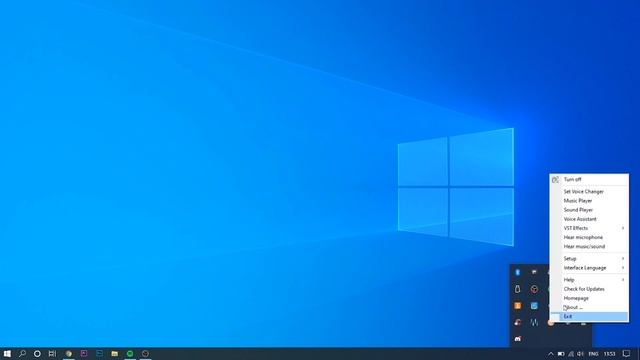The image size is (640, 360).
Task: Choose Exit to close the app
Action: (589, 317)
